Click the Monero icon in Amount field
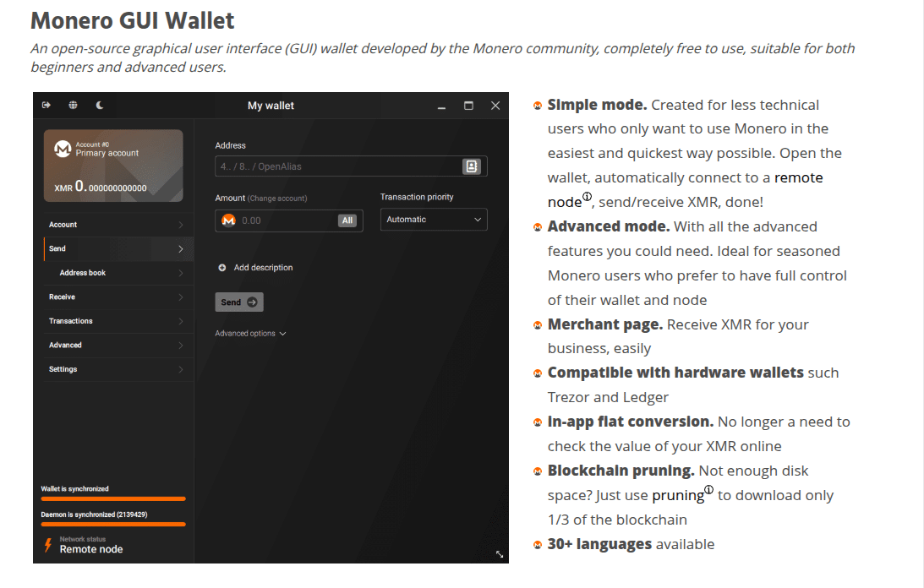 pos(228,220)
